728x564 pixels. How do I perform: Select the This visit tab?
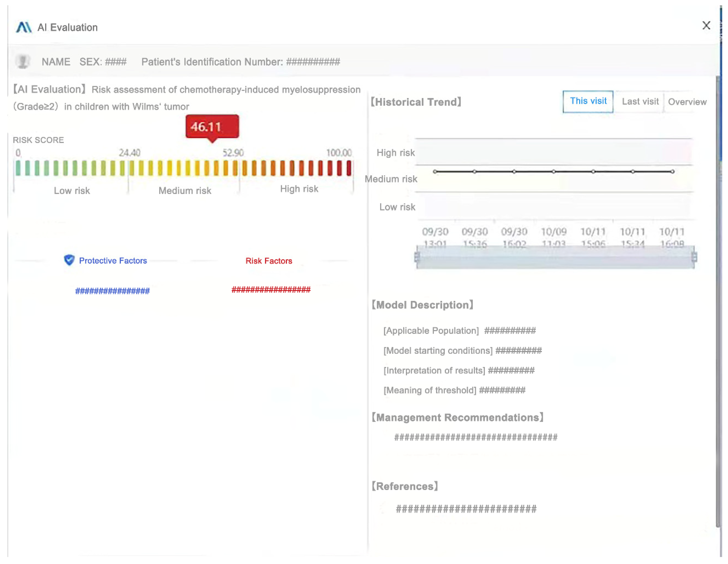point(588,101)
